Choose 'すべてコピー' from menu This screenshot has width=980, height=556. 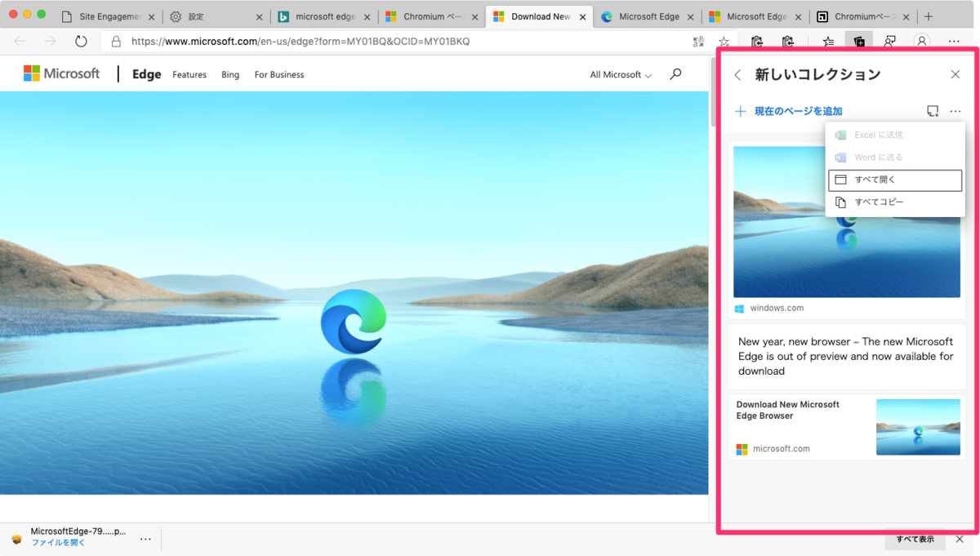point(895,202)
